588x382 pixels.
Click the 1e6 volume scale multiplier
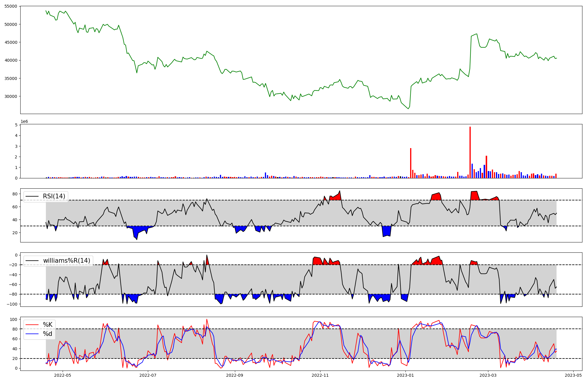(24, 121)
